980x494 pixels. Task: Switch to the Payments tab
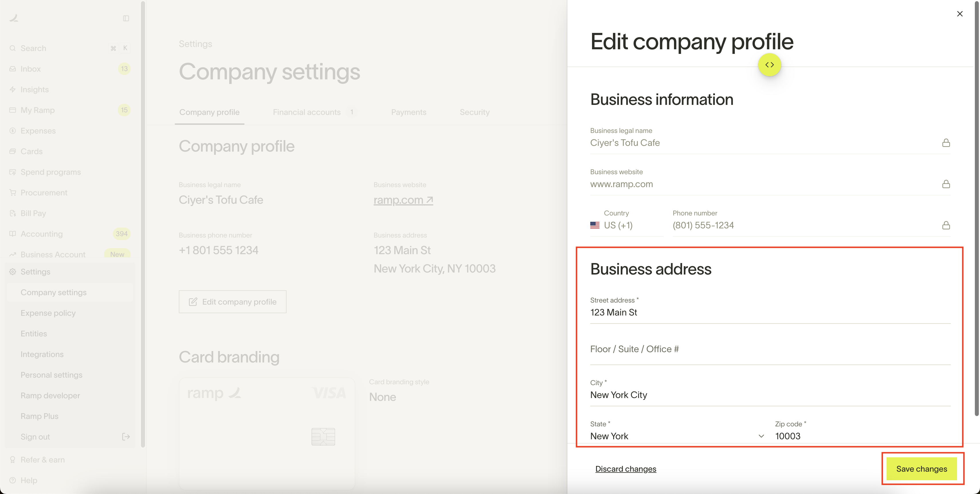(409, 112)
